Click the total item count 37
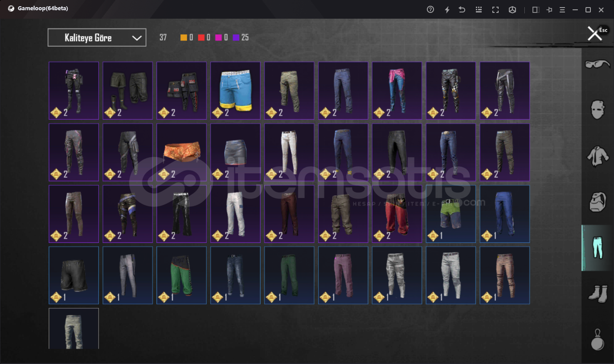 163,38
